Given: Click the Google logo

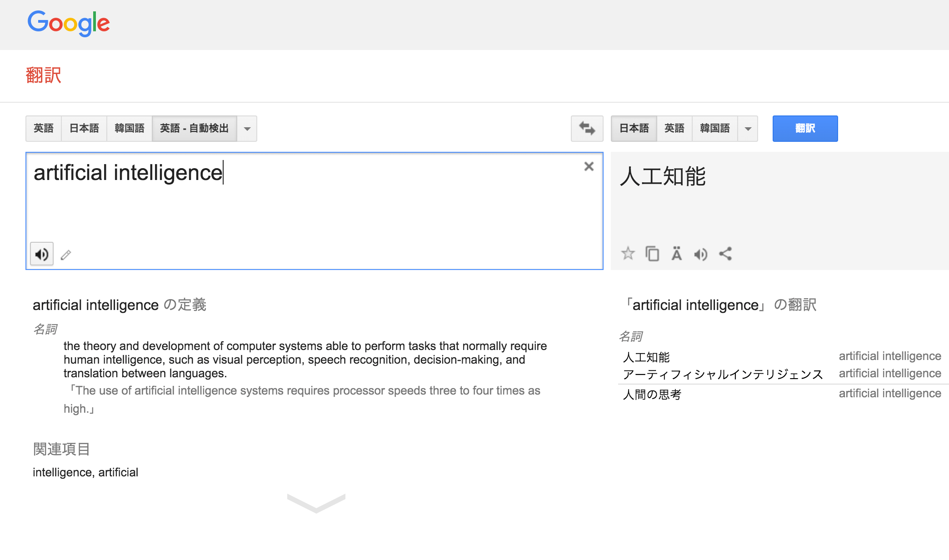Looking at the screenshot, I should pos(69,23).
